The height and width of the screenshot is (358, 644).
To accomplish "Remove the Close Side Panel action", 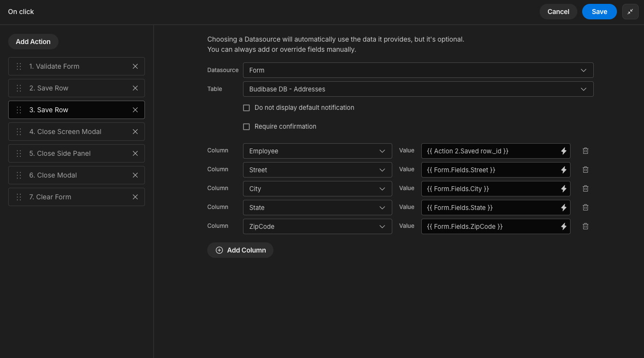I will [x=135, y=153].
